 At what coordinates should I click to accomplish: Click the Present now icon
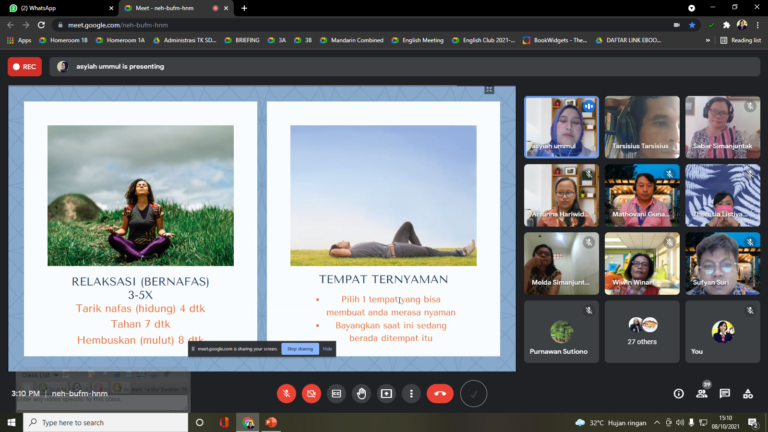coord(386,394)
